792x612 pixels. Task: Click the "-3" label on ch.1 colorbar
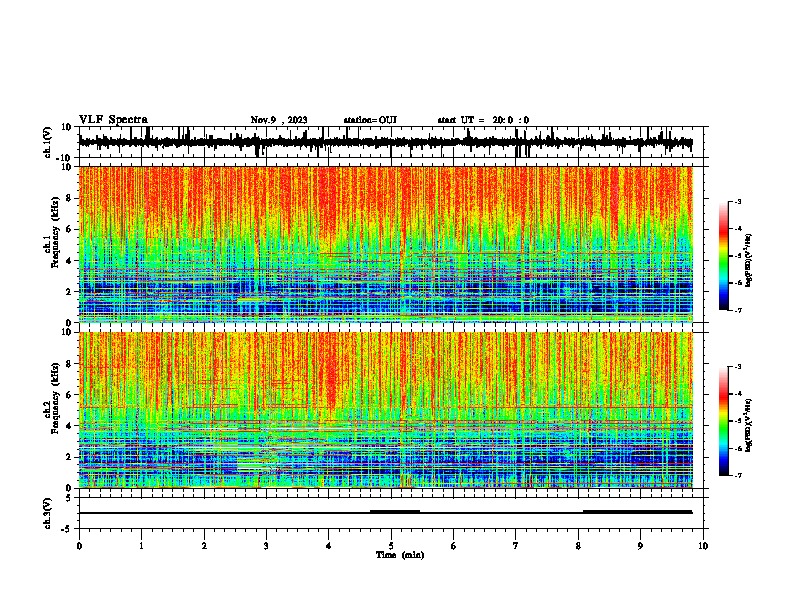738,201
